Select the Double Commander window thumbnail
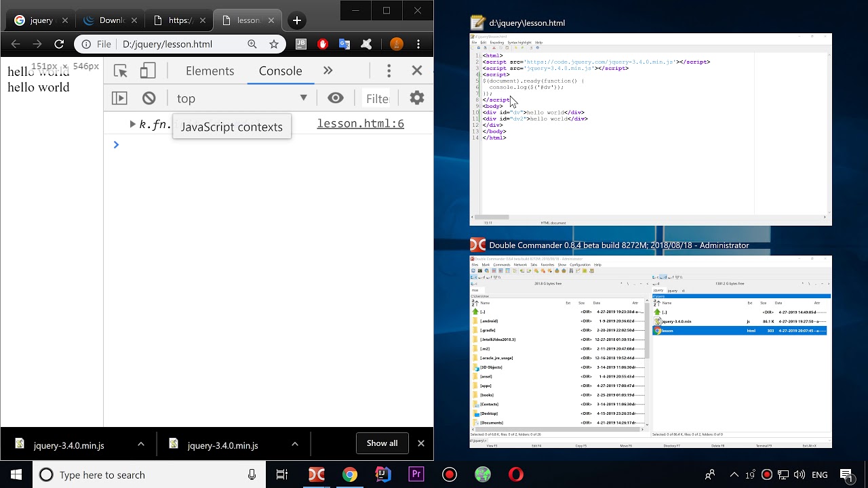Image resolution: width=868 pixels, height=488 pixels. pos(651,352)
